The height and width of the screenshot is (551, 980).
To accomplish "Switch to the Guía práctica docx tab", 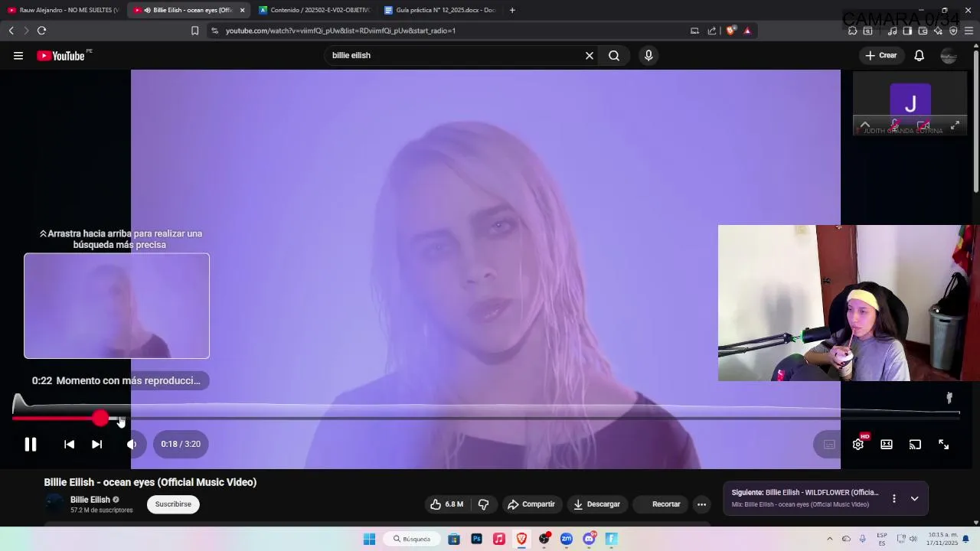I will coord(440,10).
